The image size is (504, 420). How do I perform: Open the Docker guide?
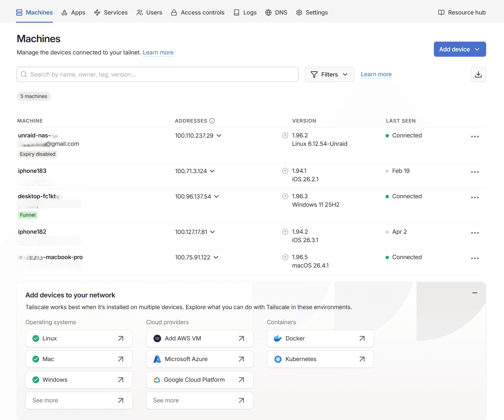click(x=320, y=338)
